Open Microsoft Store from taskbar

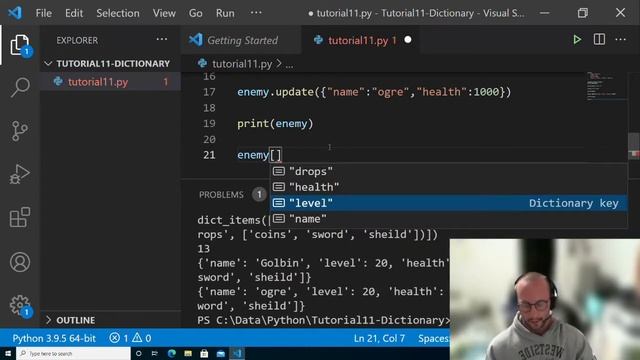click(x=204, y=353)
